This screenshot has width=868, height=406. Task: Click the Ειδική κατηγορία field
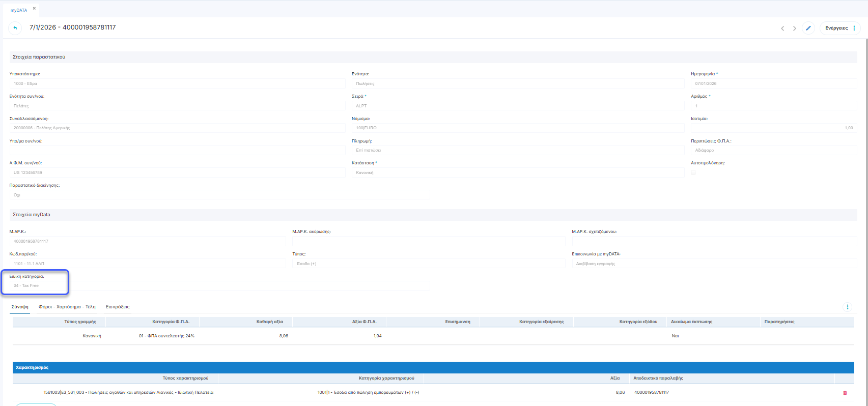(219, 286)
